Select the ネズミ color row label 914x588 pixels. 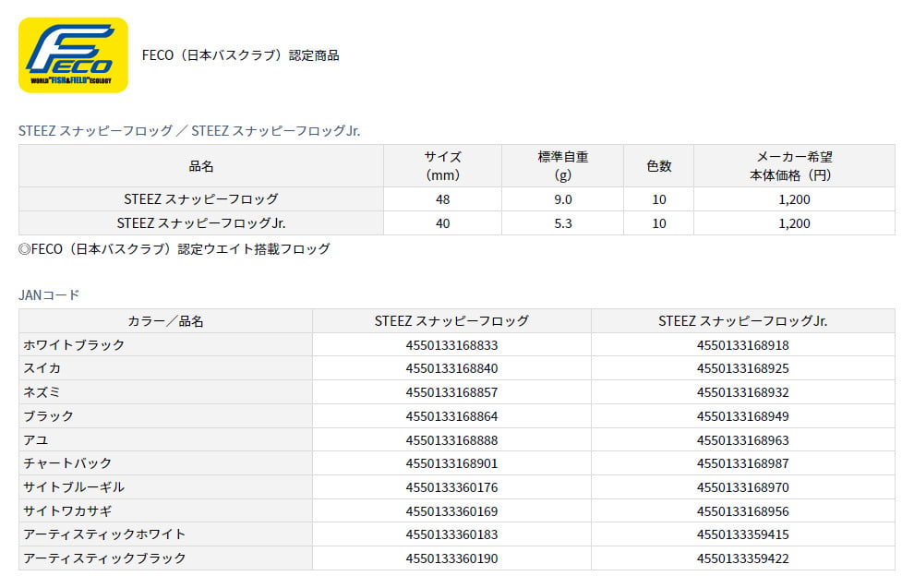click(x=42, y=392)
